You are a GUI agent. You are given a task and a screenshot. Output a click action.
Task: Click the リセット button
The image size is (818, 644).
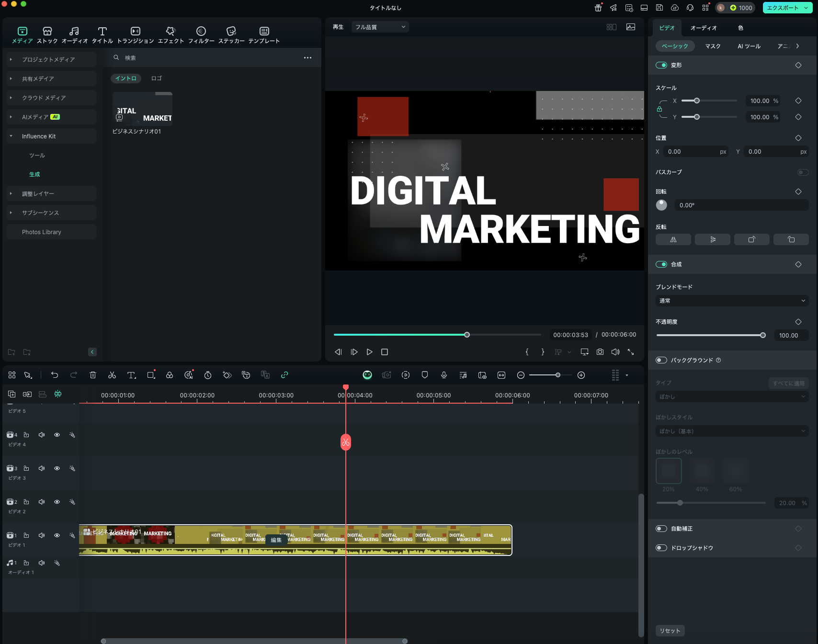point(670,631)
